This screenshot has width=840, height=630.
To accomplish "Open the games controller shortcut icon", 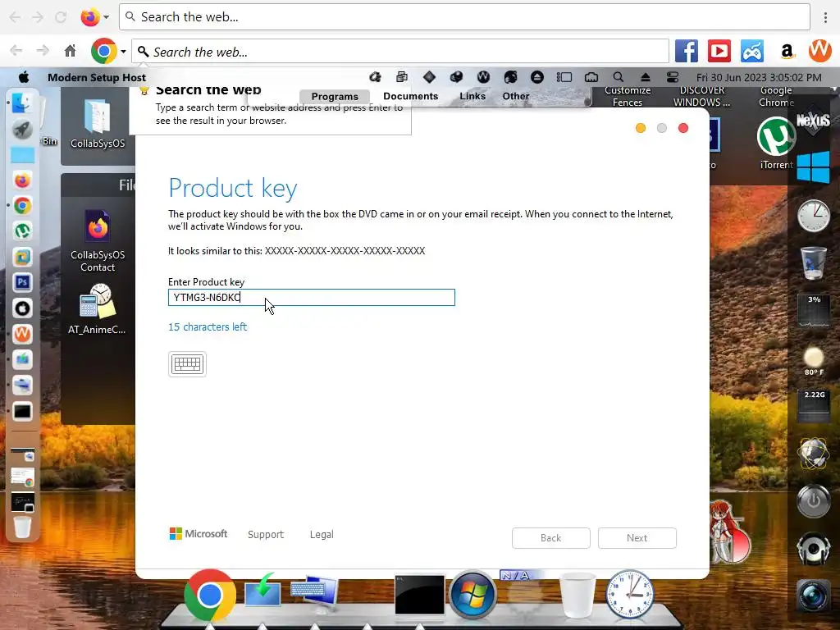I will click(752, 52).
